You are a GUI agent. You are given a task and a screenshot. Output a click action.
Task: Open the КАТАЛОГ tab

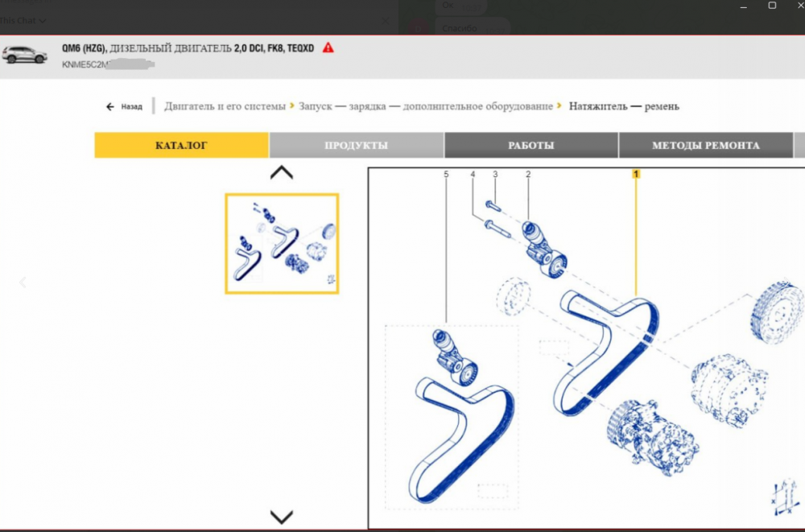(x=182, y=146)
